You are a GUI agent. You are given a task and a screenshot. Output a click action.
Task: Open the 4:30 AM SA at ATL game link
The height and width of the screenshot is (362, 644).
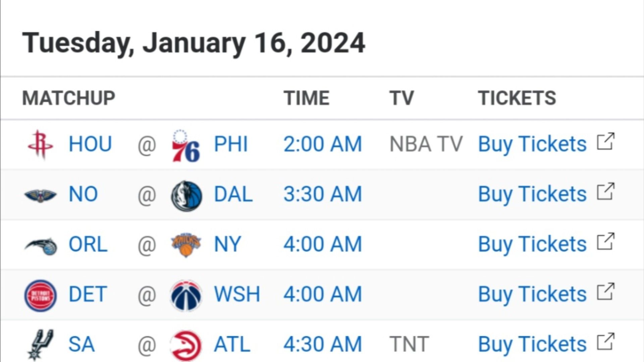click(323, 344)
